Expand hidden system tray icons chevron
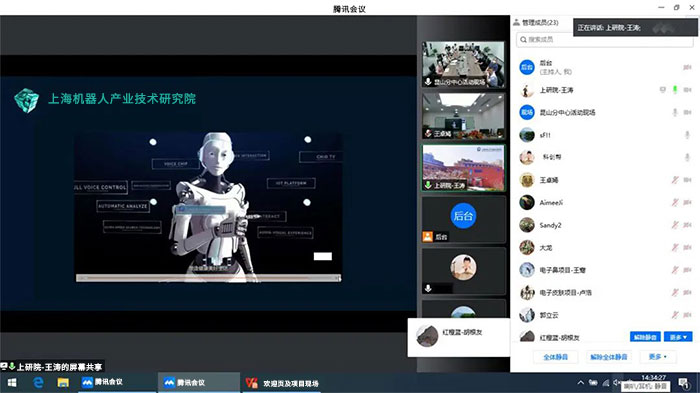The height and width of the screenshot is (393, 700). (x=580, y=382)
